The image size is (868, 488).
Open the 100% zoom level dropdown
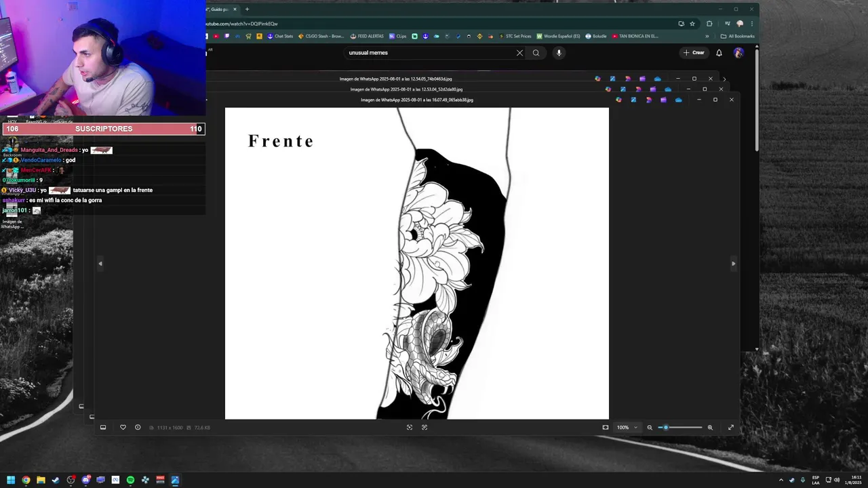point(627,427)
